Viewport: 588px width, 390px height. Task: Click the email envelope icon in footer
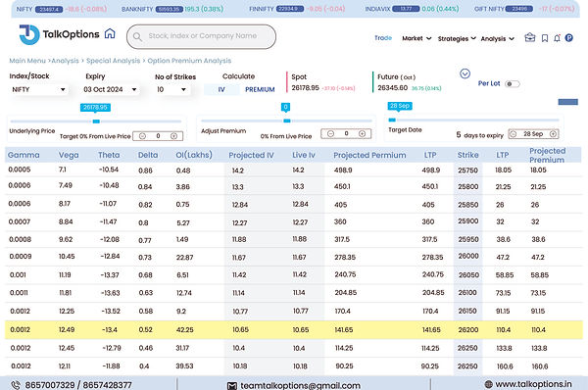point(232,386)
